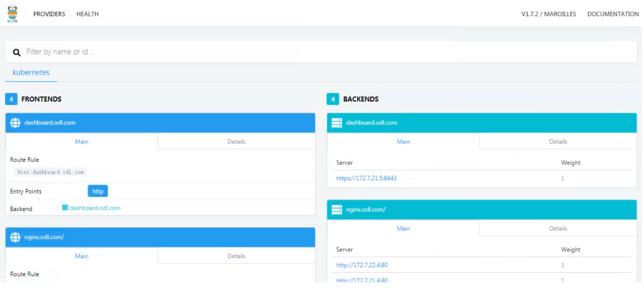The height and width of the screenshot is (289, 644).
Task: Open the Documentation link
Action: 613,14
